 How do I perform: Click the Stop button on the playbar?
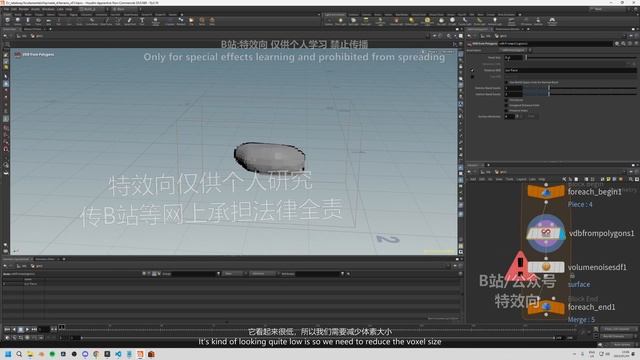click(x=20, y=329)
